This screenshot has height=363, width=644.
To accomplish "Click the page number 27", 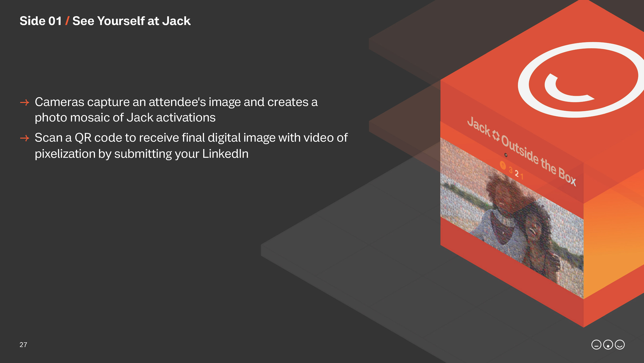I will click(x=23, y=345).
